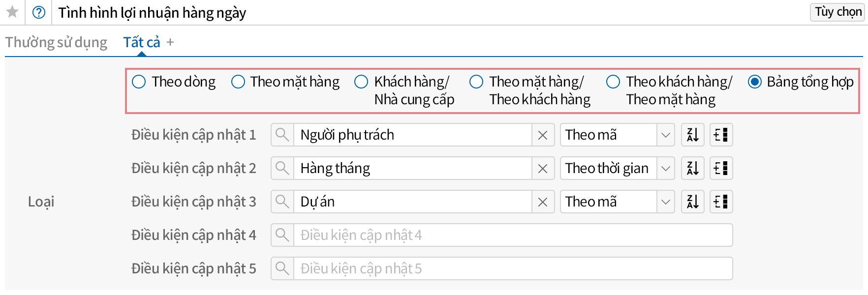Screen dimensions: 868x295
Task: Select the Theo dòng radio option
Action: pyautogui.click(x=139, y=82)
